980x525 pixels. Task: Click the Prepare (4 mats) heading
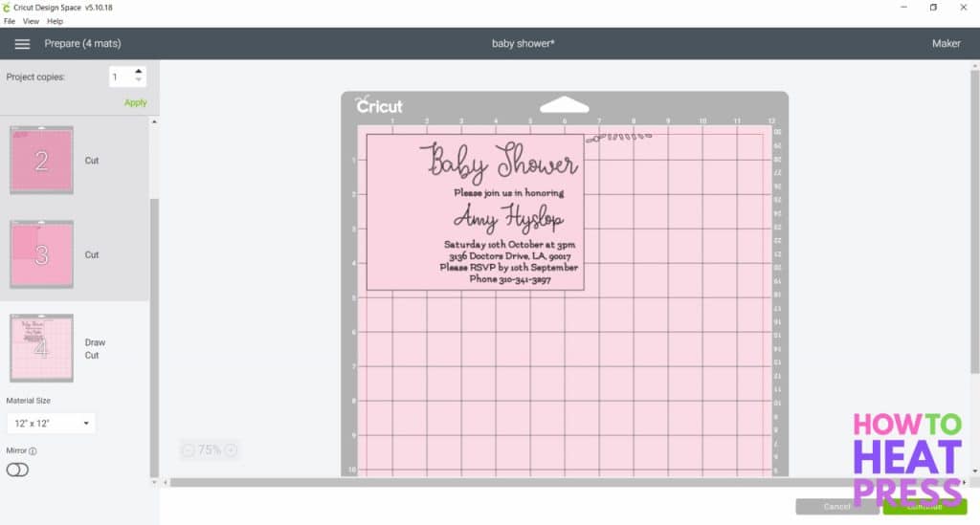tap(82, 44)
